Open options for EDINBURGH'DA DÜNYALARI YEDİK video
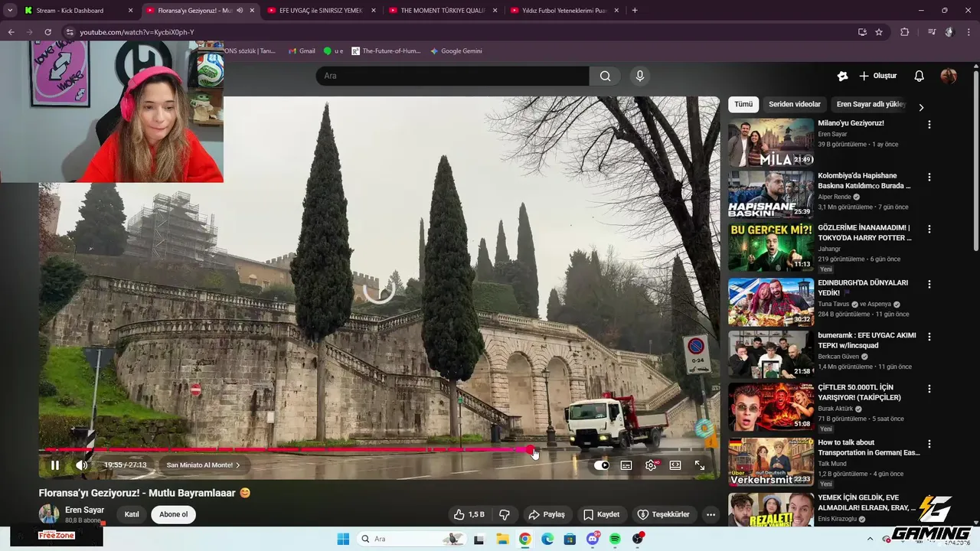The height and width of the screenshot is (551, 980). pyautogui.click(x=929, y=284)
